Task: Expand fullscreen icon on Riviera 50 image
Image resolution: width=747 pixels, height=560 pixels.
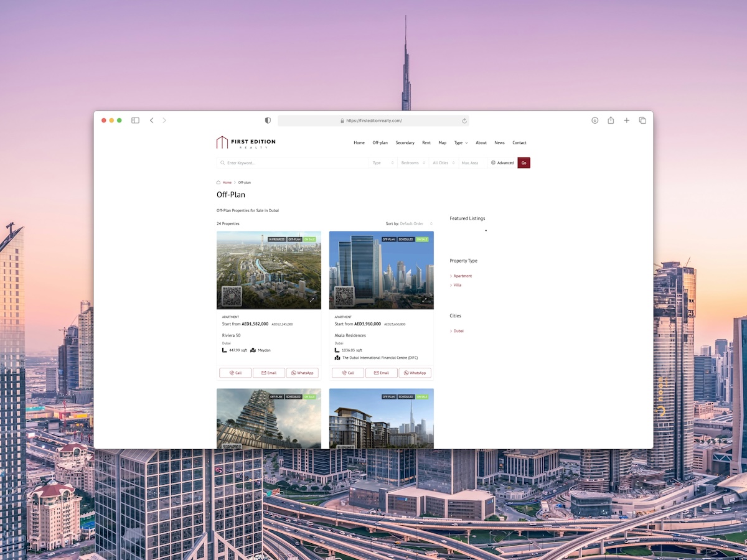Action: tap(312, 300)
